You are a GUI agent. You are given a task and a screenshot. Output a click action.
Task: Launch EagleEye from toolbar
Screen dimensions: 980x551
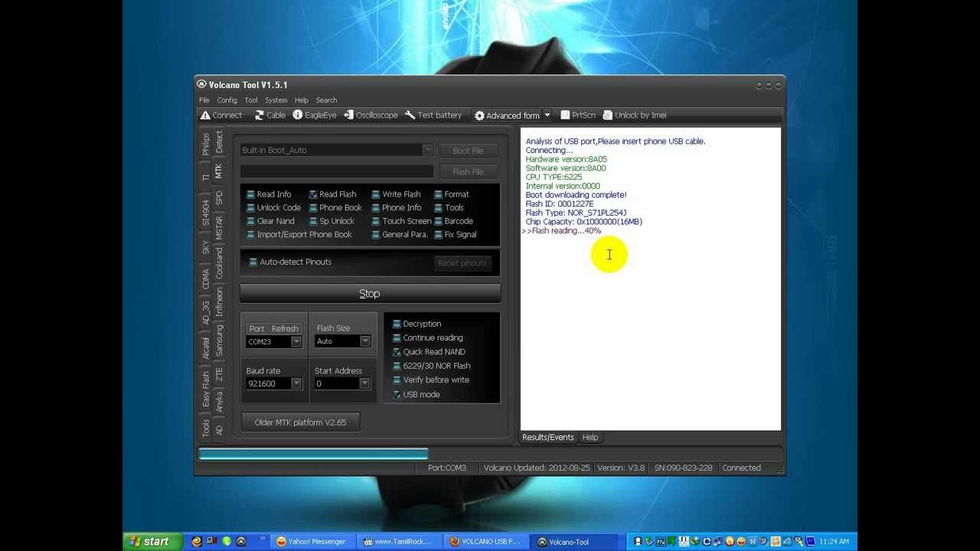click(x=315, y=116)
